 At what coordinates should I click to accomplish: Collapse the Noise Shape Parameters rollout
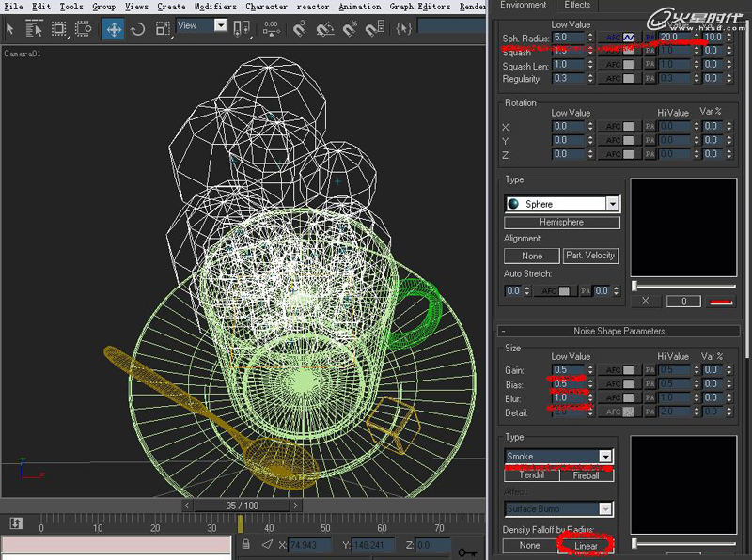tap(619, 331)
